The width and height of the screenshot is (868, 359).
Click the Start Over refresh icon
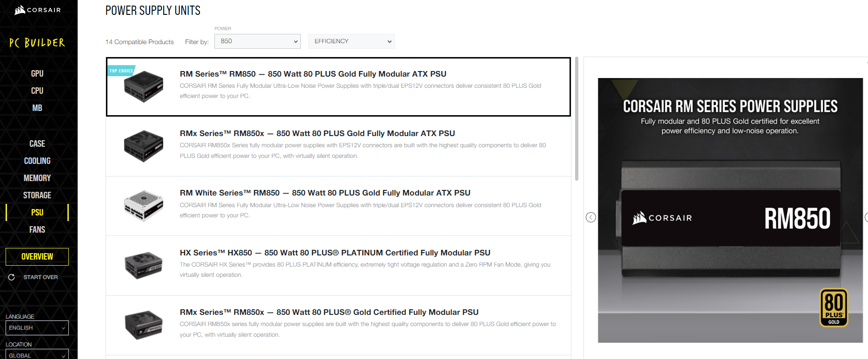click(x=12, y=277)
